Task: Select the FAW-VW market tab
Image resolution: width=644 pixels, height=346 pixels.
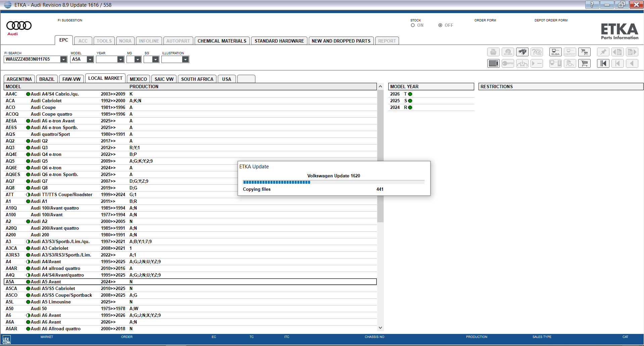Action: click(71, 79)
